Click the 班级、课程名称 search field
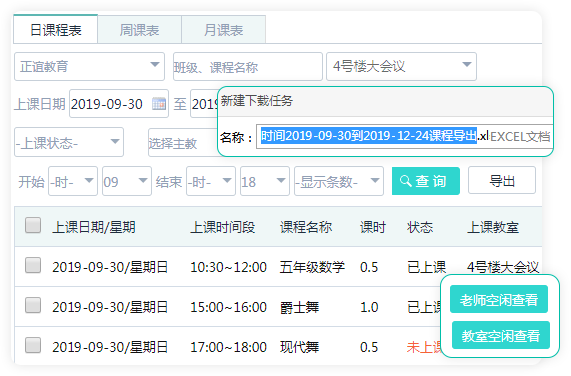571x376 pixels. (x=248, y=66)
